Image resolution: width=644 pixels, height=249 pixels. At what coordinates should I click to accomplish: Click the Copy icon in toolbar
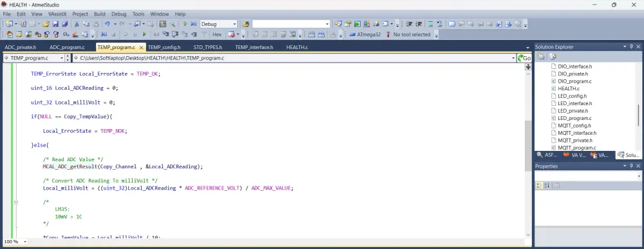click(x=86, y=25)
